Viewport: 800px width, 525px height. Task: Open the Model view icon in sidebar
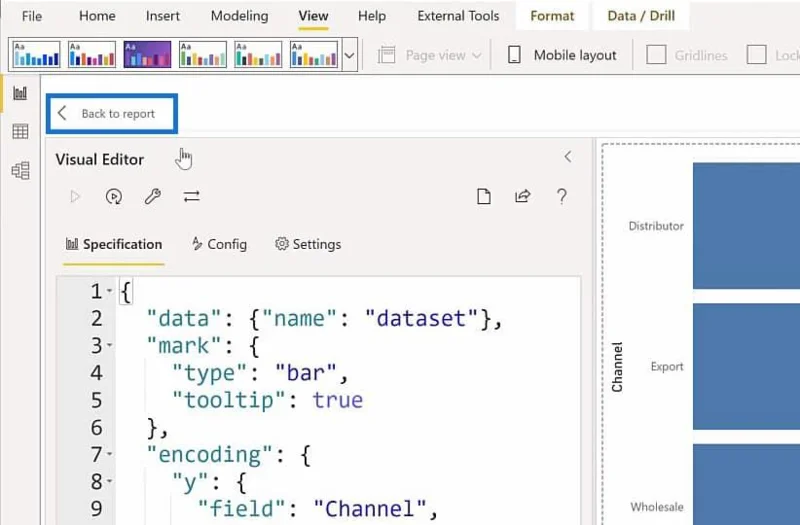[20, 170]
